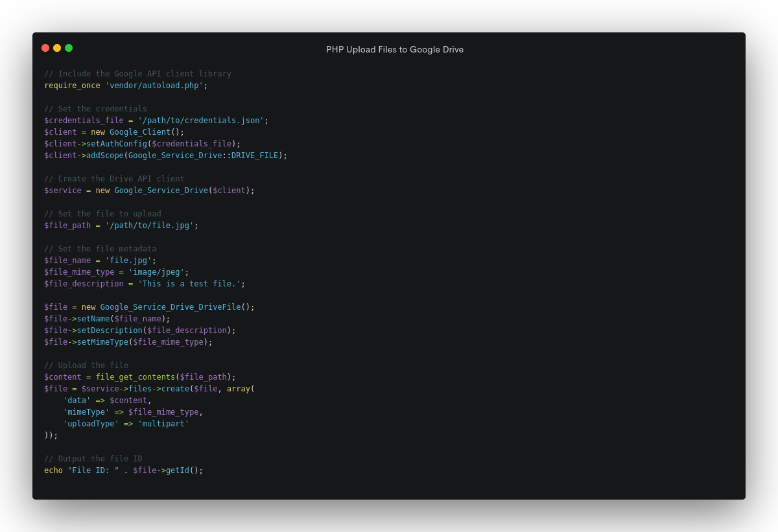Select the 'multipart' uploadType string
This screenshot has height=532, width=778.
tap(165, 423)
